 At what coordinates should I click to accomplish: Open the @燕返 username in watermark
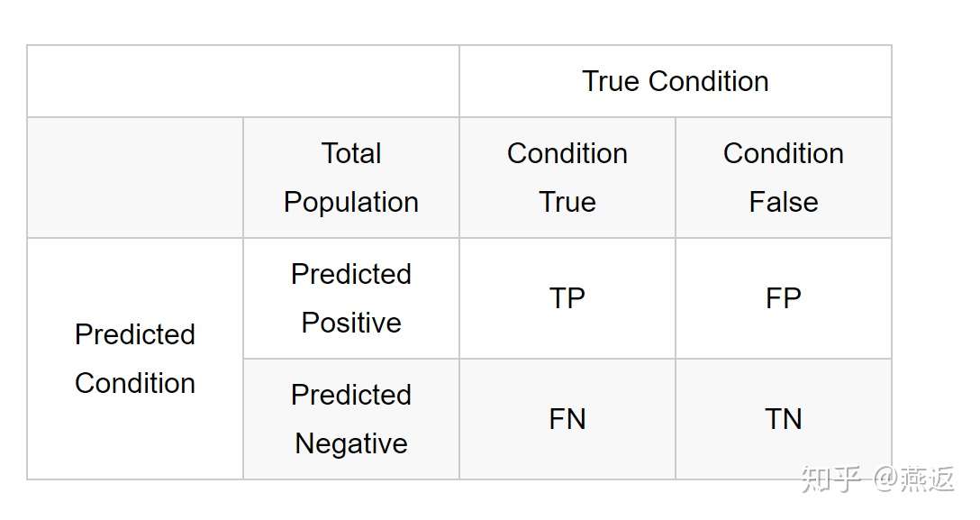[913, 479]
